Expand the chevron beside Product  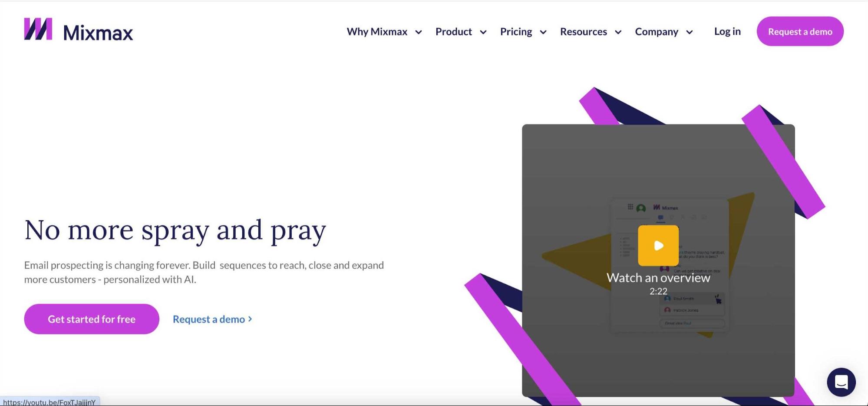(483, 32)
